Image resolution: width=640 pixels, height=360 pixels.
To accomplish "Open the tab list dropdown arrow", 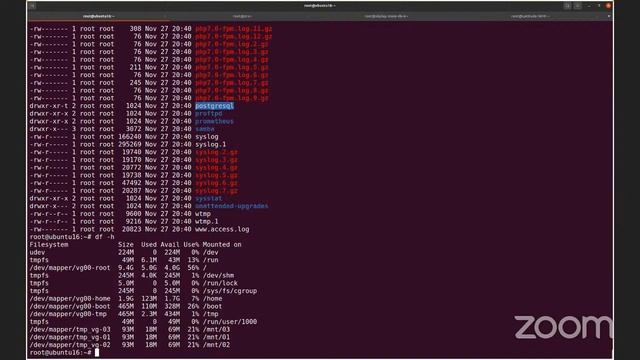I will (x=609, y=16).
